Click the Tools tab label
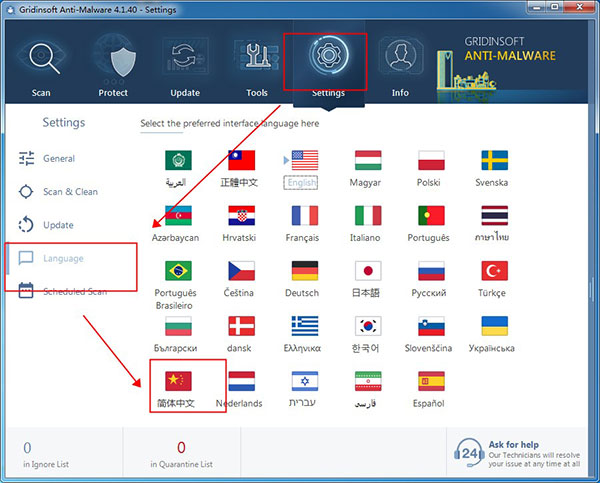Viewport: 600px width, 483px height. click(x=257, y=93)
